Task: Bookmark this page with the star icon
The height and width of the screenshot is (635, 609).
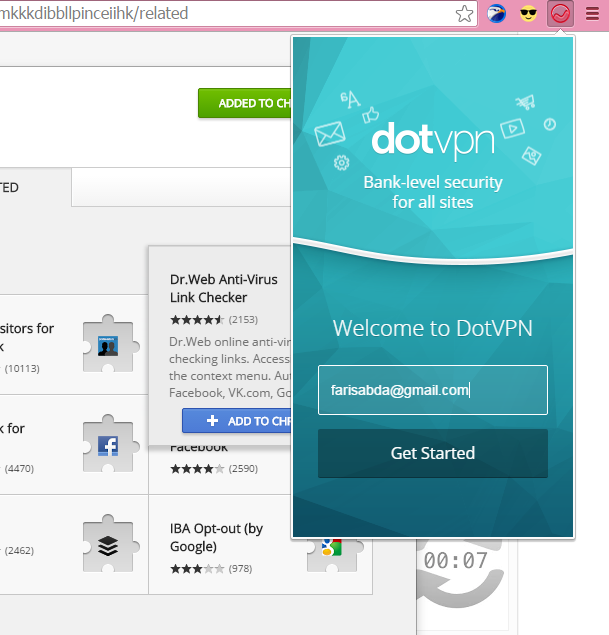Action: pos(464,14)
